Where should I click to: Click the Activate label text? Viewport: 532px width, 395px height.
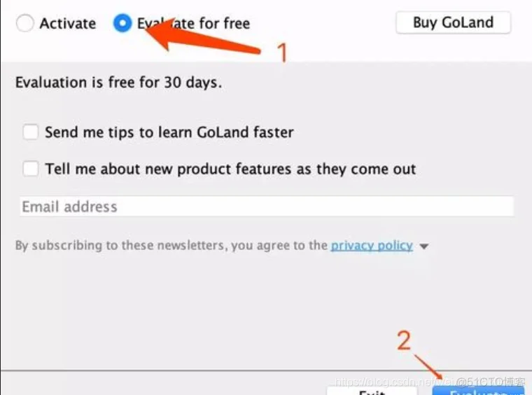point(68,23)
